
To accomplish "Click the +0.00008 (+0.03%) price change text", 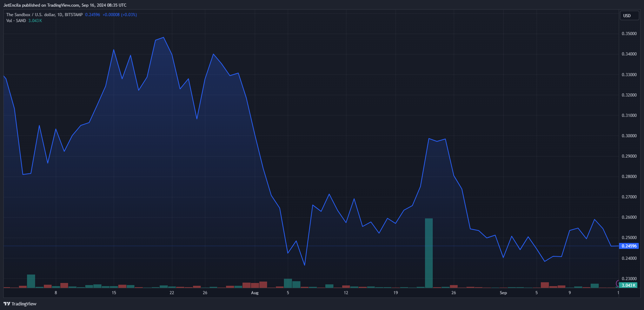I will coord(120,15).
